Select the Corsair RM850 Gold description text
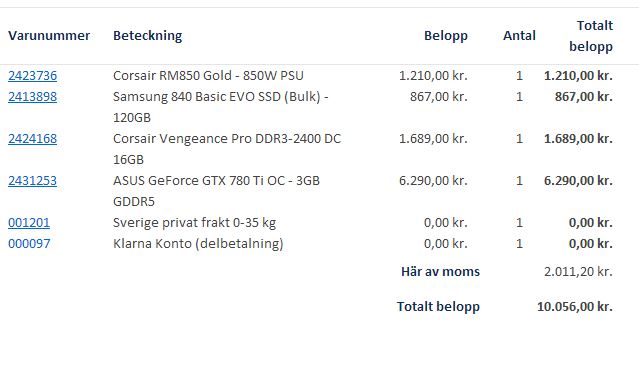This screenshot has height=378, width=639. coord(208,76)
